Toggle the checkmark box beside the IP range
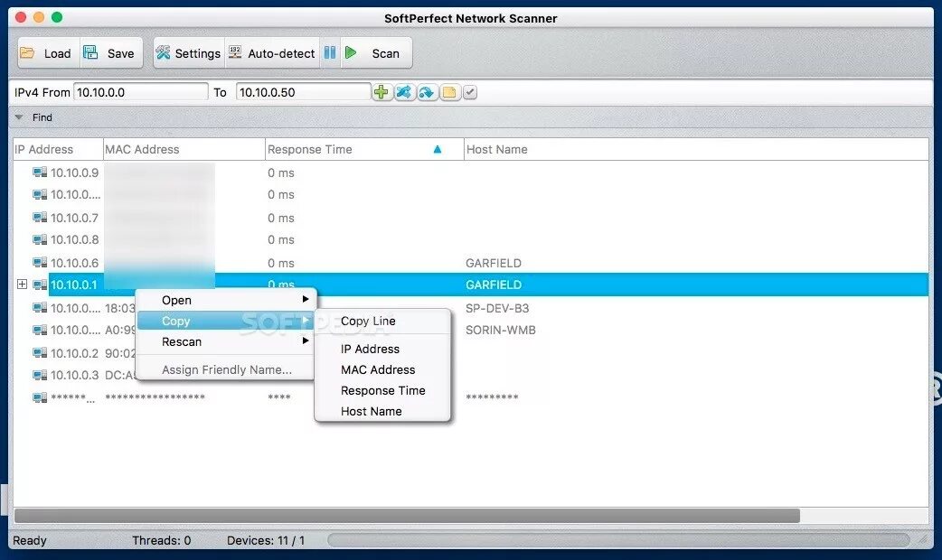This screenshot has width=942, height=560. click(470, 92)
